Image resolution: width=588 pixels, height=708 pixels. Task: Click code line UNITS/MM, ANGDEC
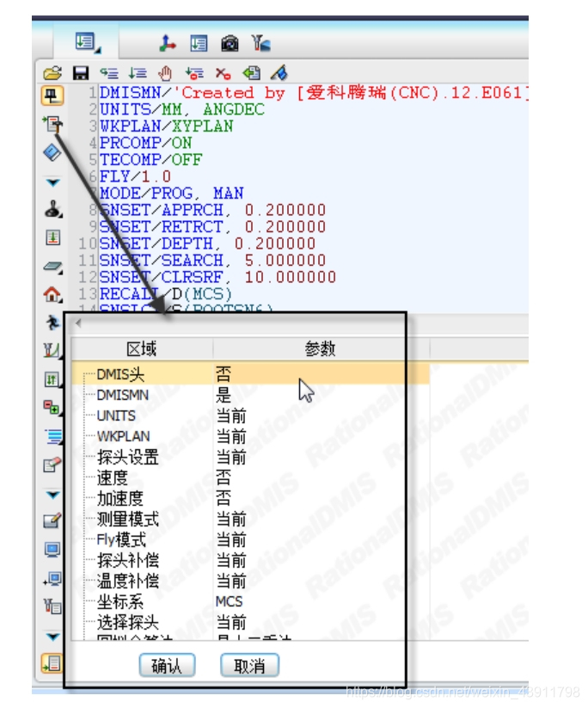pyautogui.click(x=182, y=109)
